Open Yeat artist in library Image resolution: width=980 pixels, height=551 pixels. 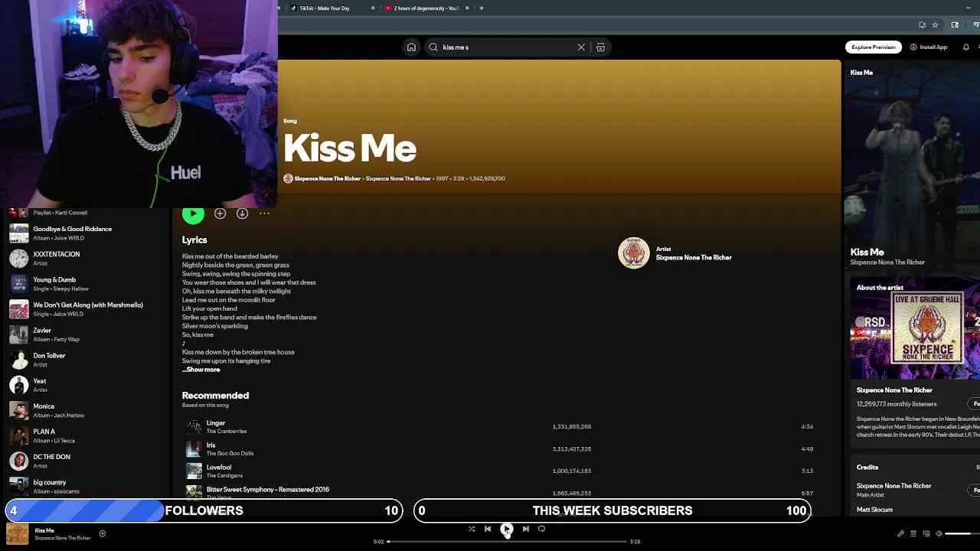[84, 385]
